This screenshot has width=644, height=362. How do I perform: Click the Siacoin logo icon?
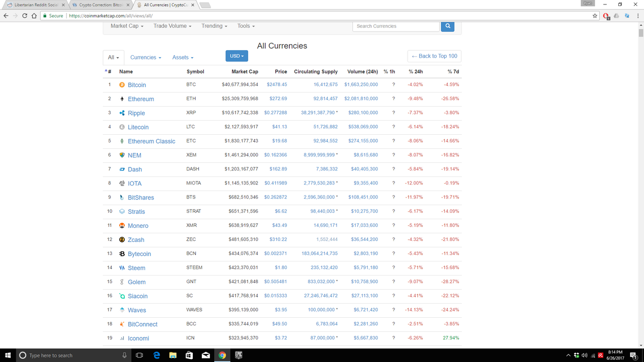point(122,296)
